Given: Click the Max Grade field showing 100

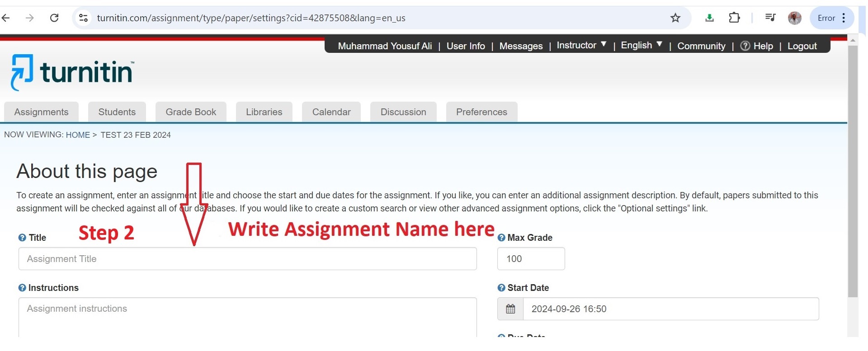Looking at the screenshot, I should click(531, 259).
